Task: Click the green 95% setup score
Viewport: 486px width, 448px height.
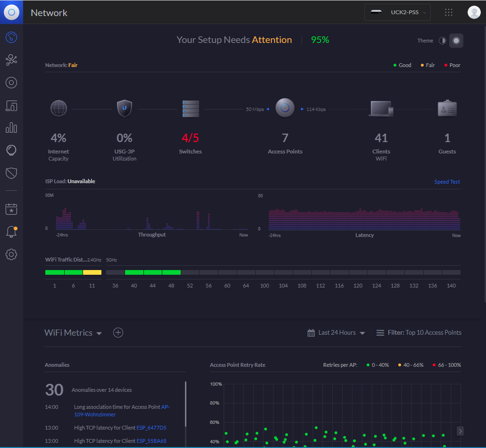Action: (x=320, y=40)
